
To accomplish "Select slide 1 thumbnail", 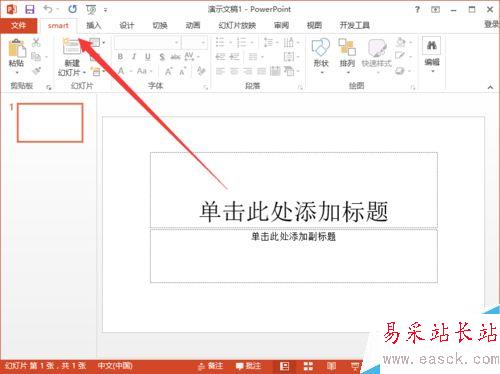I will (x=50, y=122).
